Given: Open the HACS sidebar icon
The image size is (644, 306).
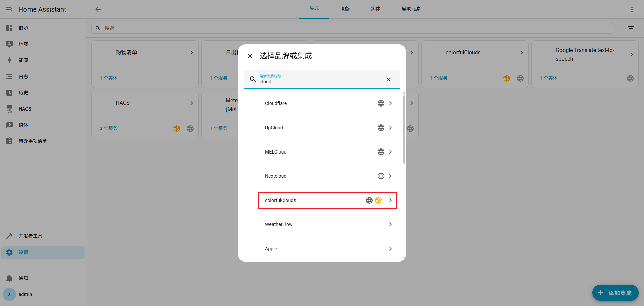Looking at the screenshot, I should 9,108.
